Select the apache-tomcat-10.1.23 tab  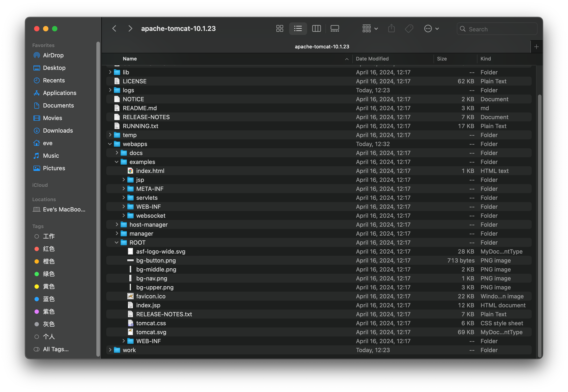(322, 46)
